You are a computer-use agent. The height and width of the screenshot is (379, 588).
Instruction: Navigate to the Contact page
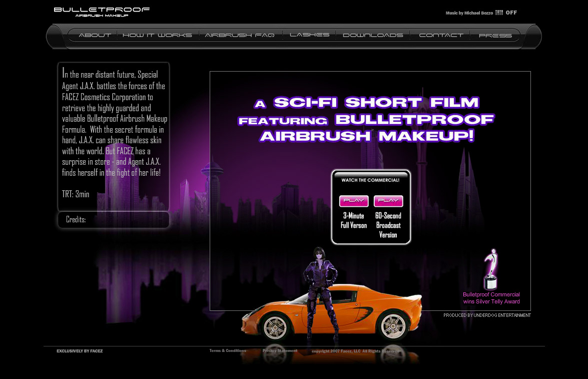(x=441, y=35)
